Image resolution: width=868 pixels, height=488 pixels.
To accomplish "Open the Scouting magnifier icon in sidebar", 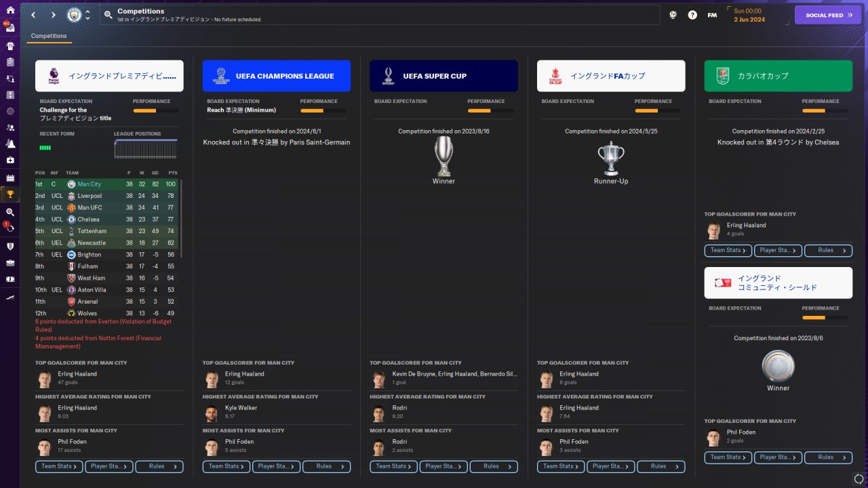I will pyautogui.click(x=10, y=211).
